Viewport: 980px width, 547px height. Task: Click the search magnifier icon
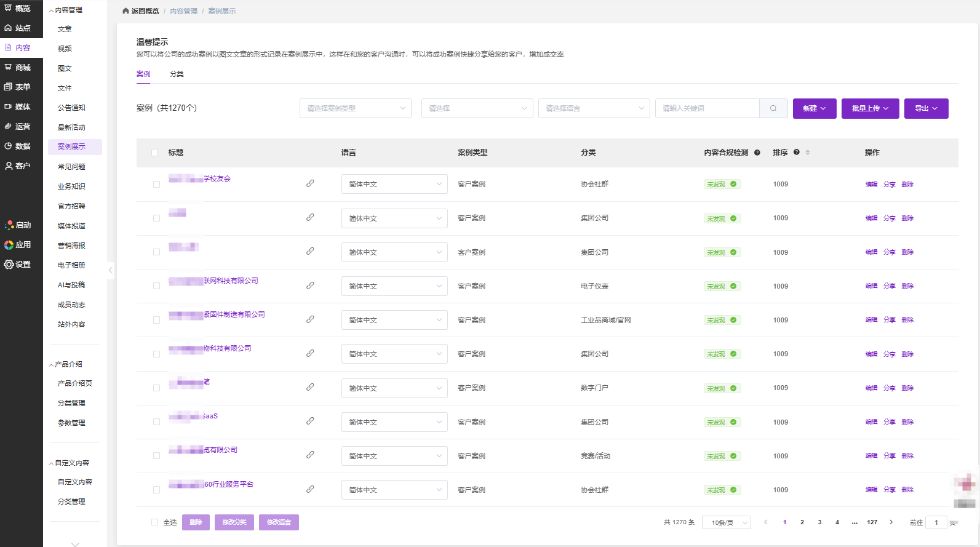pyautogui.click(x=773, y=108)
